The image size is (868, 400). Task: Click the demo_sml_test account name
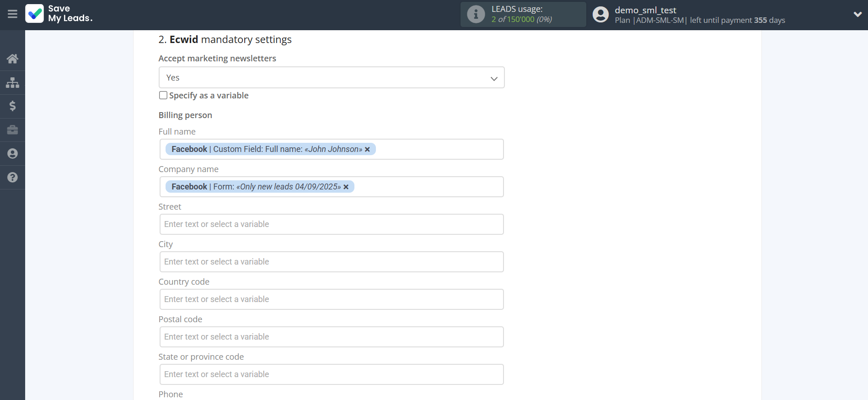[645, 10]
